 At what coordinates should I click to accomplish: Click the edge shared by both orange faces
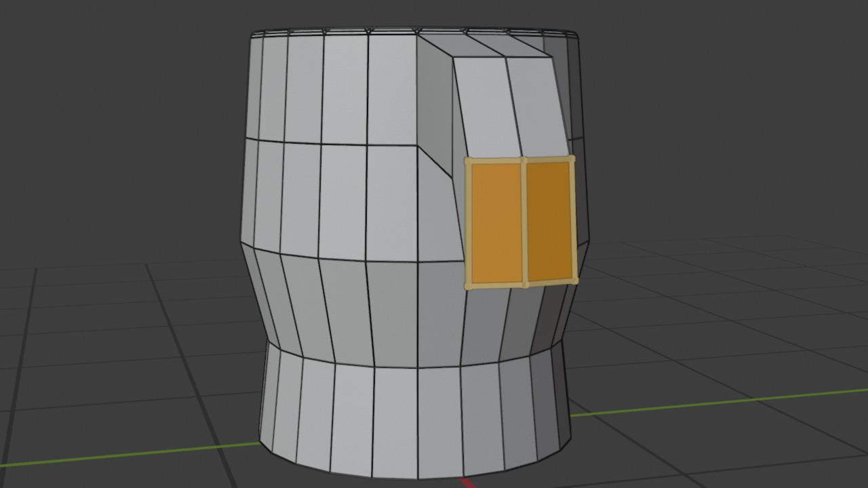pyautogui.click(x=525, y=223)
